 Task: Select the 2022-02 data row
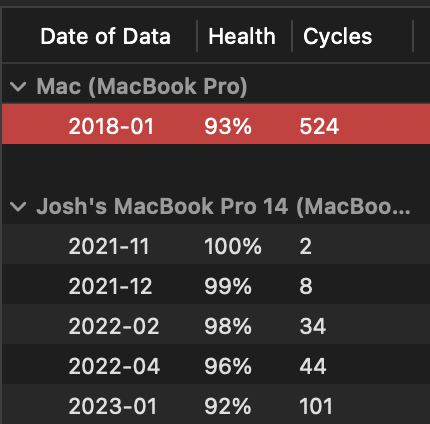pos(216,324)
